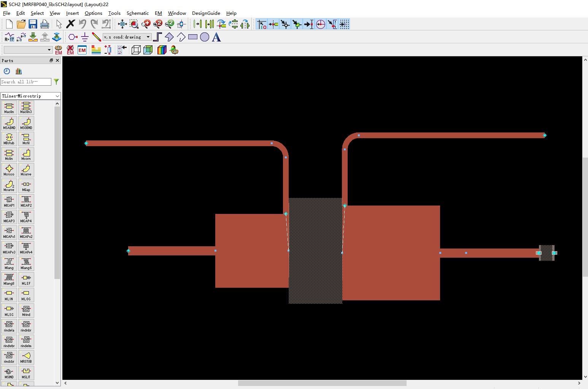Undock the Parts panel
Viewport: 588px width, 389px height.
click(51, 61)
